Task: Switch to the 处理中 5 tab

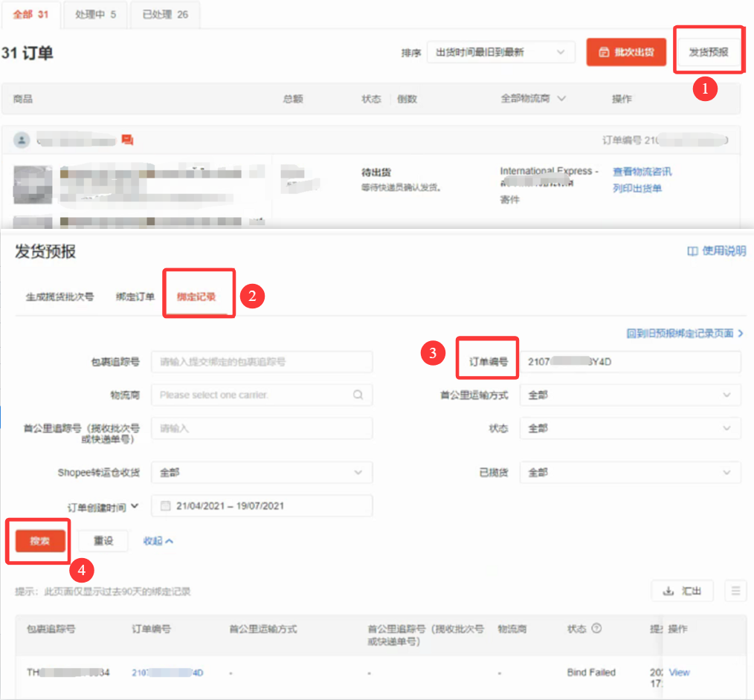Action: (95, 14)
